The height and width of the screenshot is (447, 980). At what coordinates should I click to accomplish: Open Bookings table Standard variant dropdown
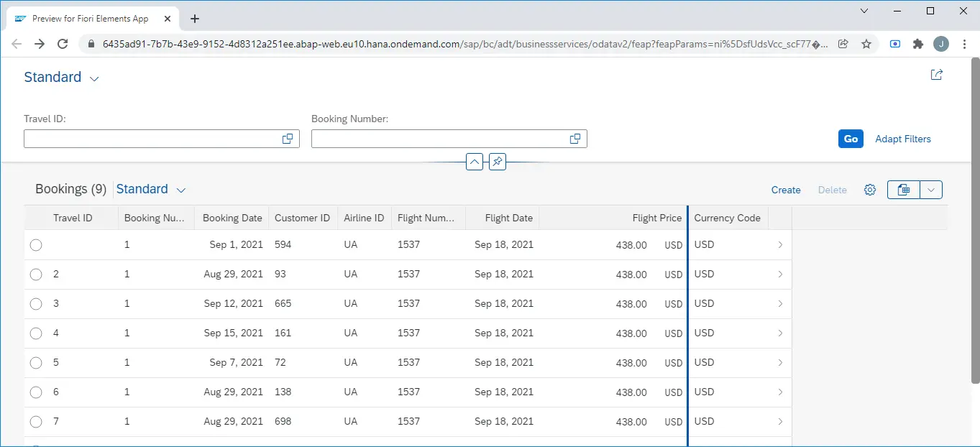coord(181,190)
